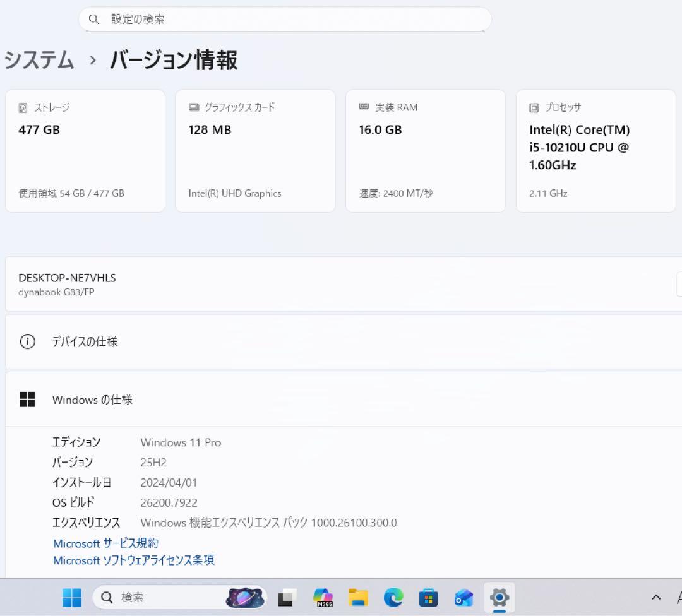The width and height of the screenshot is (682, 616).
Task: Click the Settings gear taskbar icon
Action: point(500,598)
